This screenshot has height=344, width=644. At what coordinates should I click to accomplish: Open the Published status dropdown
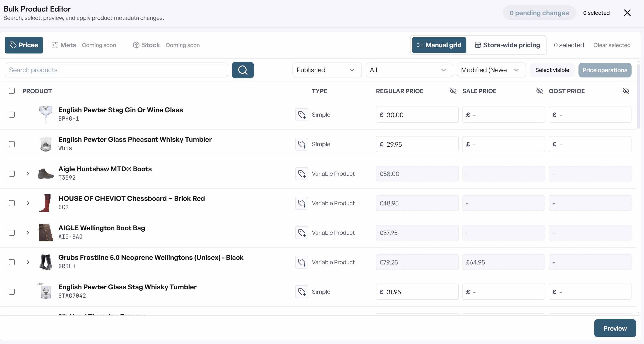coord(327,70)
